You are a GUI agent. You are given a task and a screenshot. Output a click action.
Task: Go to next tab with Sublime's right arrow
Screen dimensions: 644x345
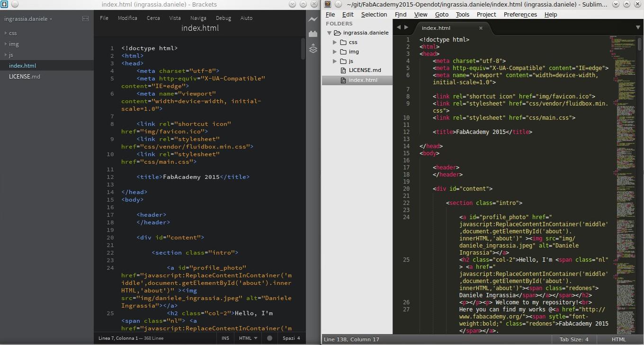(406, 27)
